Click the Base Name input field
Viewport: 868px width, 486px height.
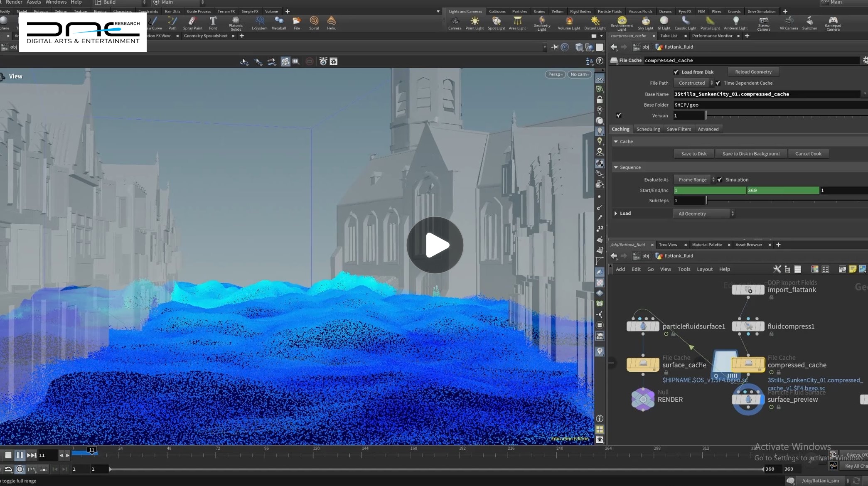tap(767, 94)
